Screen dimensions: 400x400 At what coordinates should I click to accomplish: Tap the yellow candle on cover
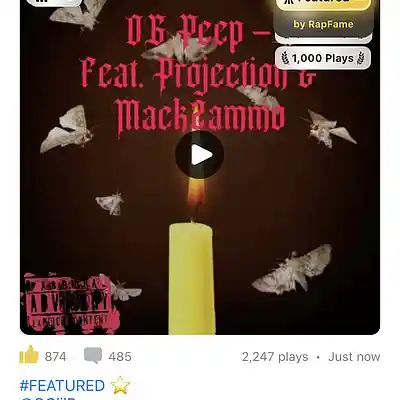pyautogui.click(x=192, y=278)
